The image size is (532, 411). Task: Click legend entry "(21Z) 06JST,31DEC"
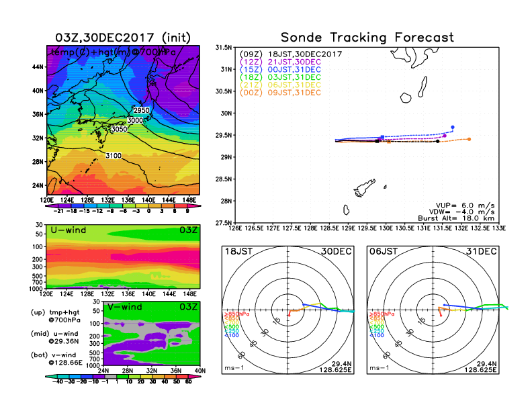(x=280, y=85)
